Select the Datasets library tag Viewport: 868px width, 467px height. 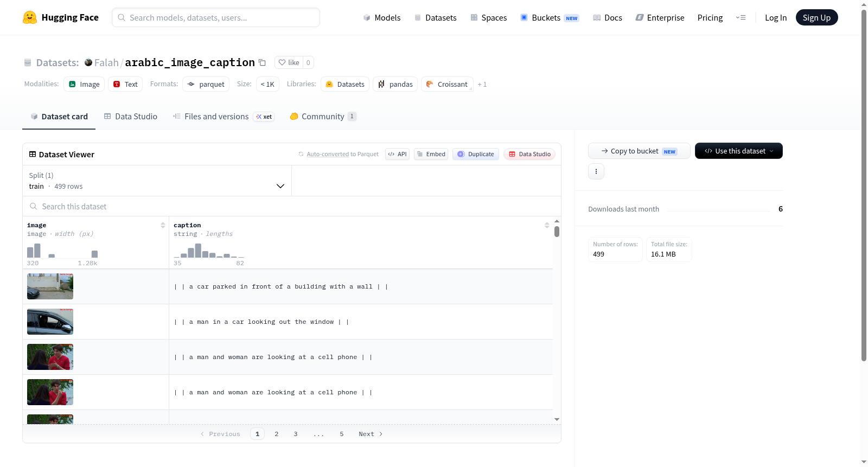tap(345, 84)
